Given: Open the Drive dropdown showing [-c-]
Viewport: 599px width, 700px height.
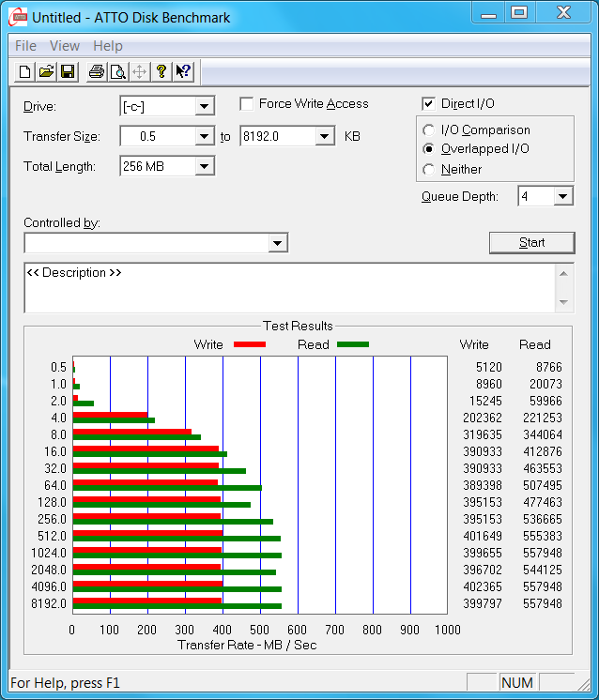Looking at the screenshot, I should pyautogui.click(x=204, y=106).
